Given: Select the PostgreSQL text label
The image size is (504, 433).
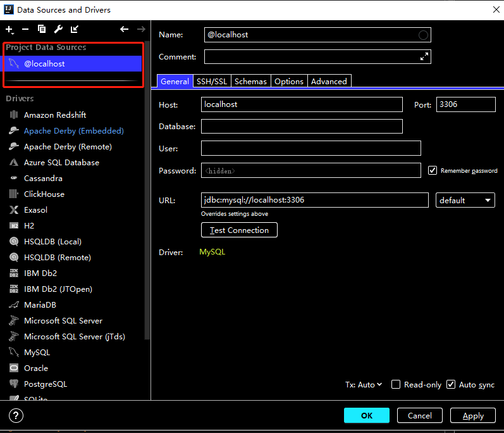Looking at the screenshot, I should [x=46, y=384].
